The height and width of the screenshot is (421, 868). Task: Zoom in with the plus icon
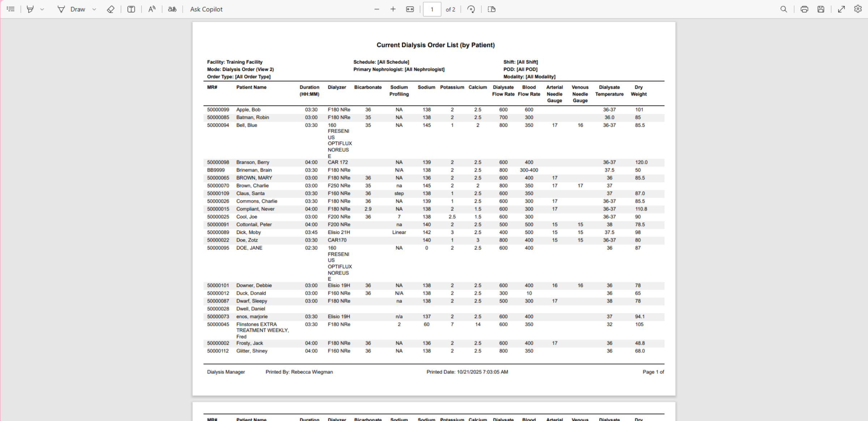(393, 9)
